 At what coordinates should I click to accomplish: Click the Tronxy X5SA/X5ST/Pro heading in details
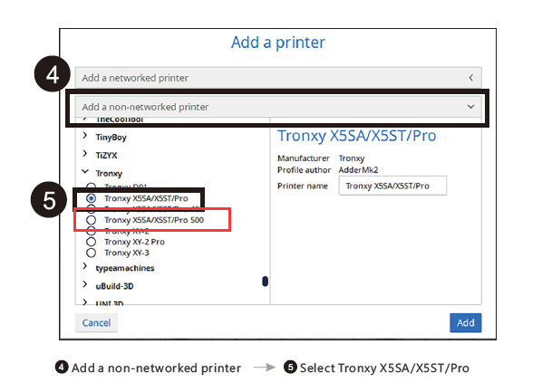357,136
